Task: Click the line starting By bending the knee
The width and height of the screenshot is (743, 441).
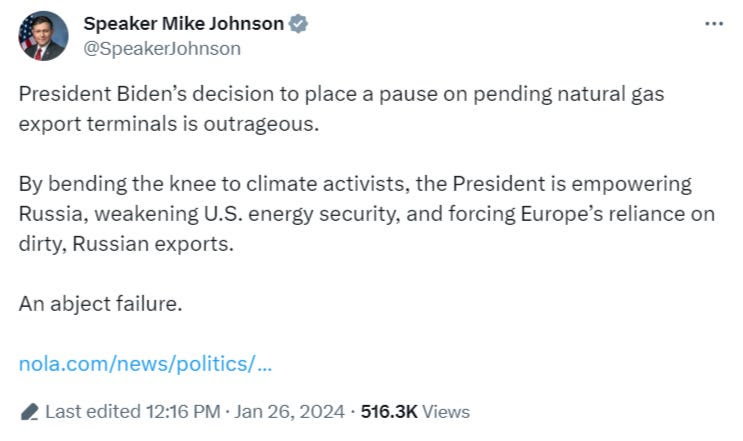Action: pyautogui.click(x=355, y=184)
